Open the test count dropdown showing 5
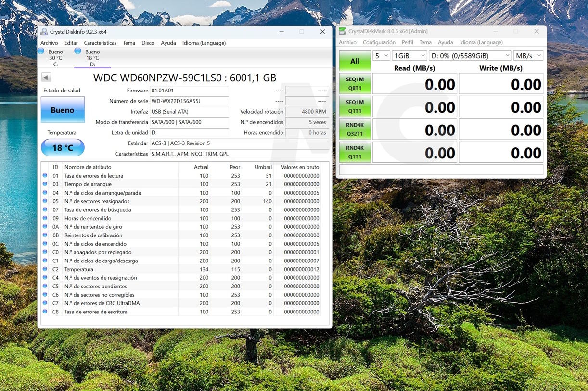Viewport: 588px width, 391px height. [x=381, y=56]
